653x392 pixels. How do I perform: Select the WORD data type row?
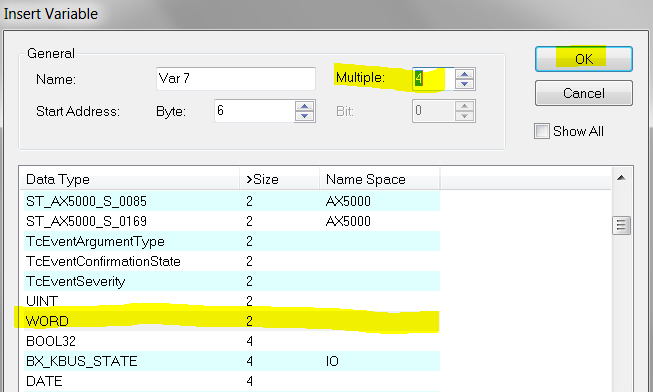(232, 321)
